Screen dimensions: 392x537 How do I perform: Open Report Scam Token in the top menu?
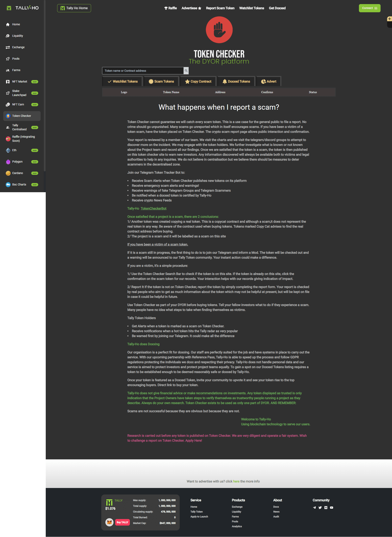pos(220,8)
